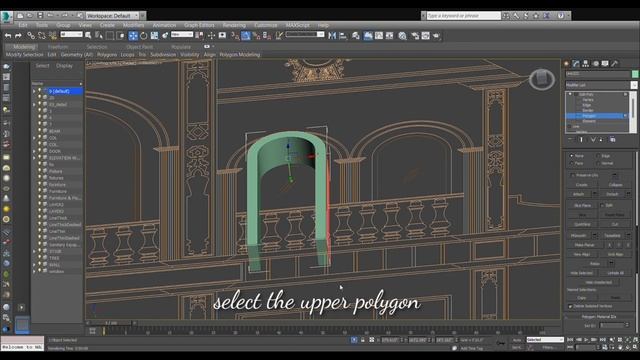Switch to Create command panel tab
The image size is (640, 360).
[x=566, y=64]
